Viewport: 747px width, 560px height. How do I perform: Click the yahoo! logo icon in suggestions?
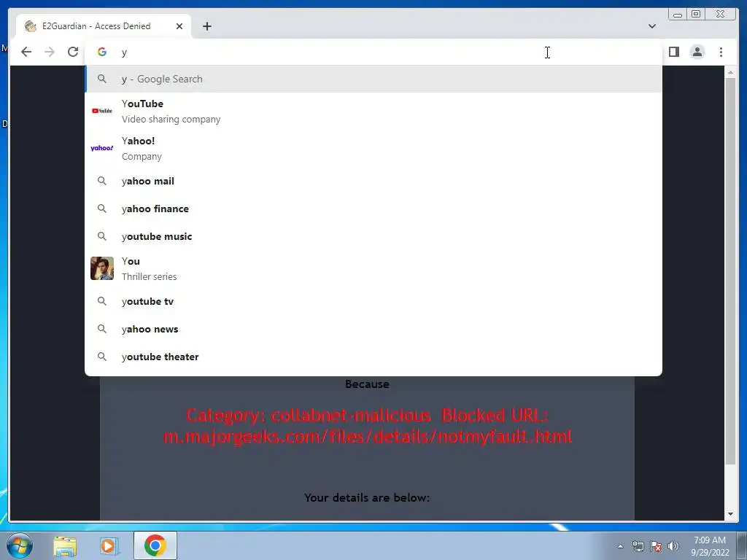coord(102,148)
